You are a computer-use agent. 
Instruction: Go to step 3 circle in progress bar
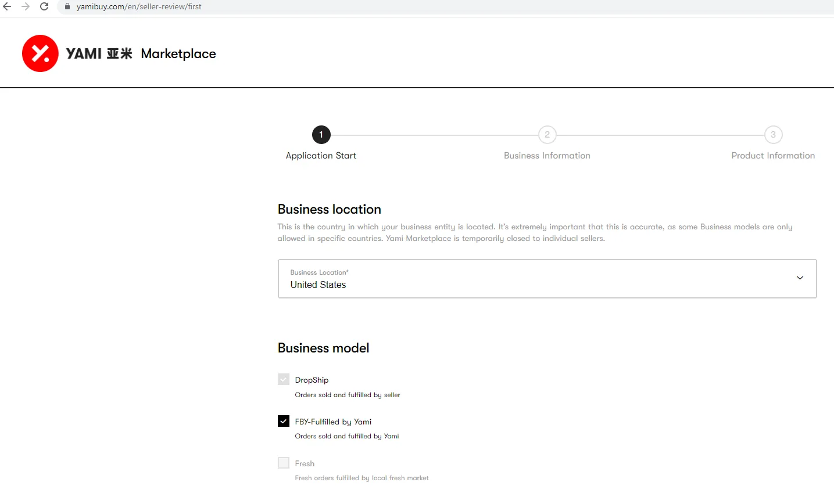pyautogui.click(x=773, y=135)
